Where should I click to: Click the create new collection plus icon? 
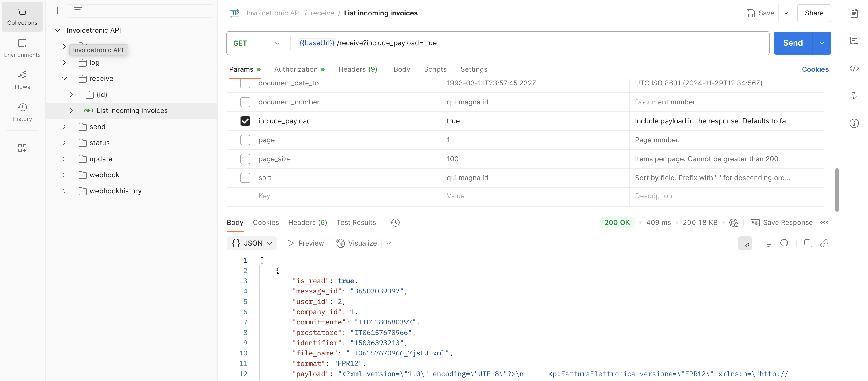(57, 11)
